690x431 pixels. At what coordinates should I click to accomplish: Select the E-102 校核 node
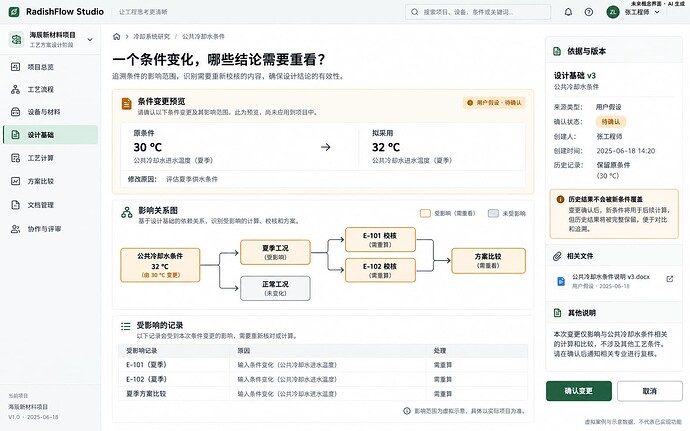click(380, 270)
